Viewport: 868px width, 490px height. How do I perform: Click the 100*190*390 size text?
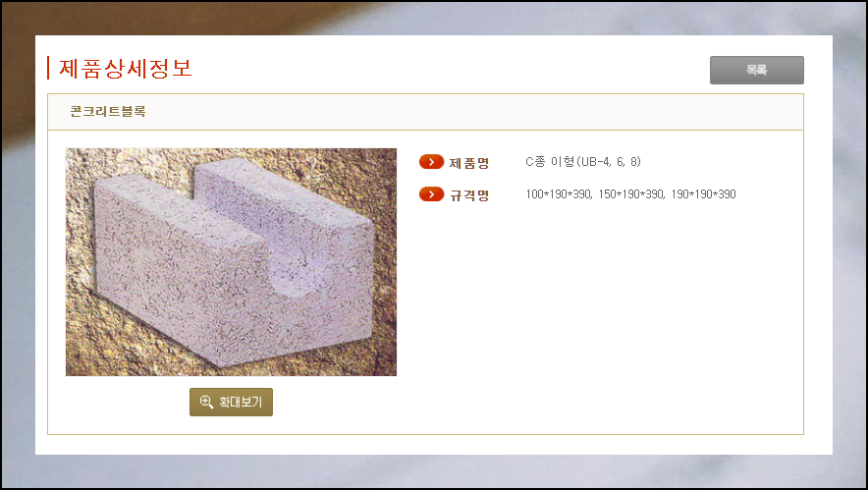click(558, 194)
